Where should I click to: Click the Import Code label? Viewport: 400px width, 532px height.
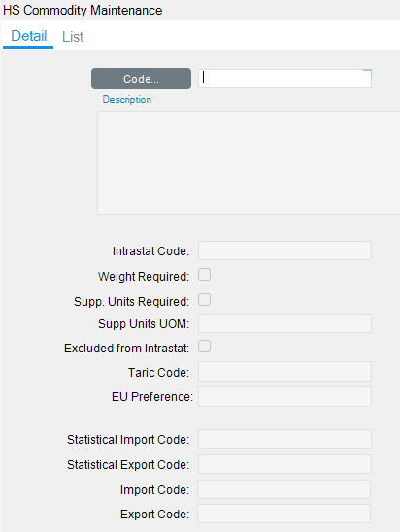tap(154, 490)
